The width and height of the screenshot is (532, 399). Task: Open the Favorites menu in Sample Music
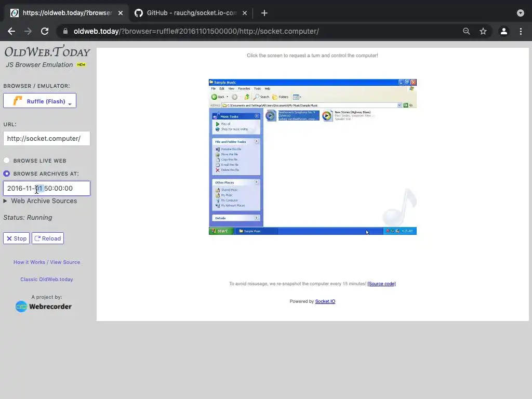click(244, 88)
